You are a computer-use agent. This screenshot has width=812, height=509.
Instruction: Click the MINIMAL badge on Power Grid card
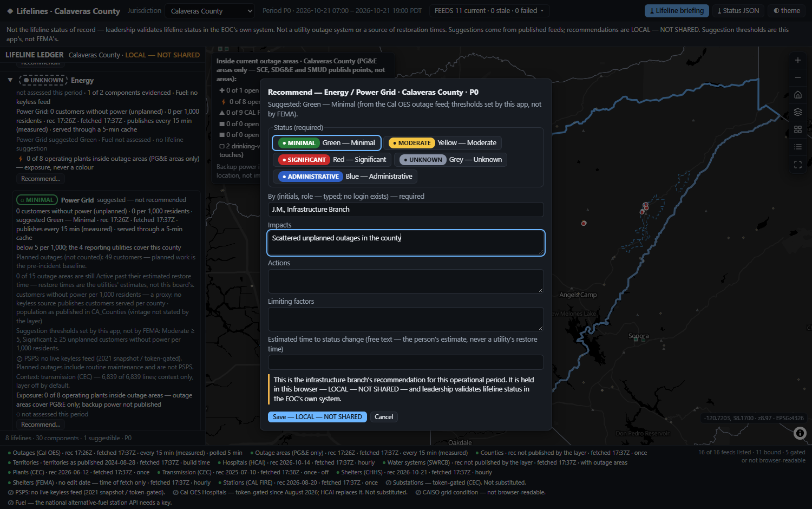pyautogui.click(x=37, y=200)
